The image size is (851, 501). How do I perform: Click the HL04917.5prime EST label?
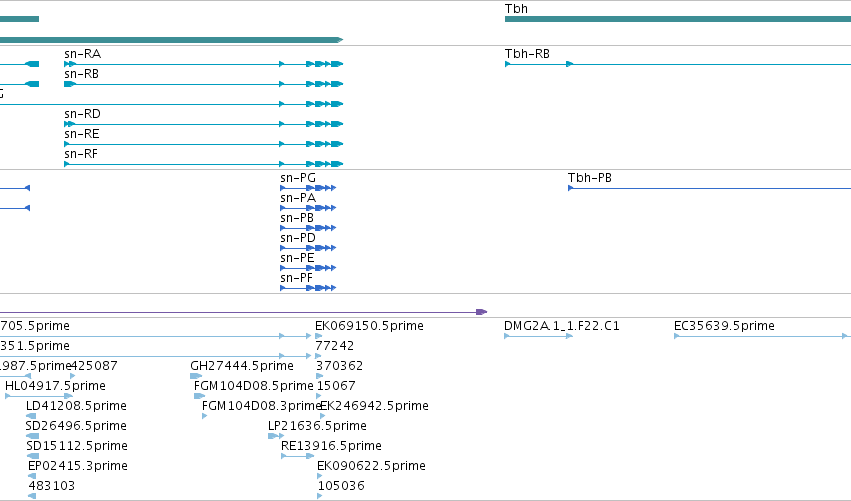point(55,386)
